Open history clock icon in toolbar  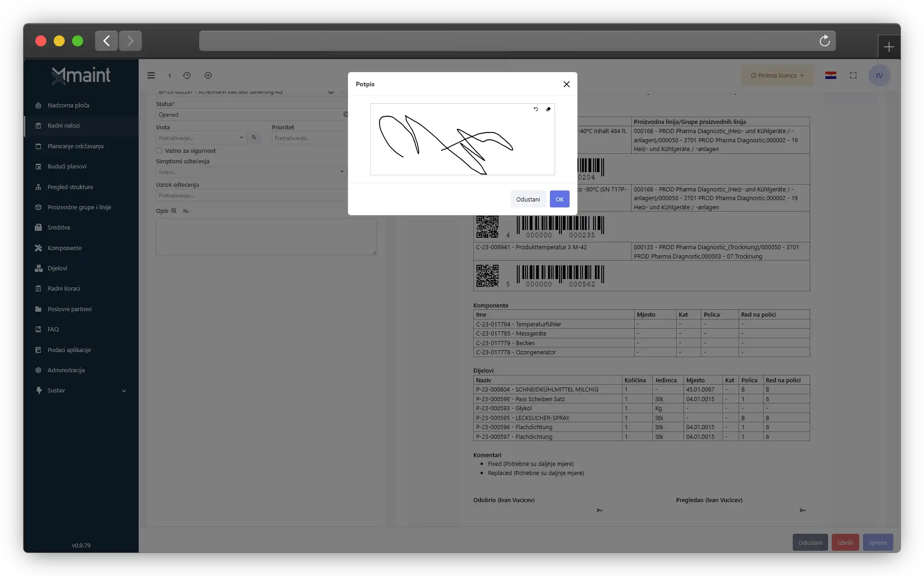pos(187,75)
